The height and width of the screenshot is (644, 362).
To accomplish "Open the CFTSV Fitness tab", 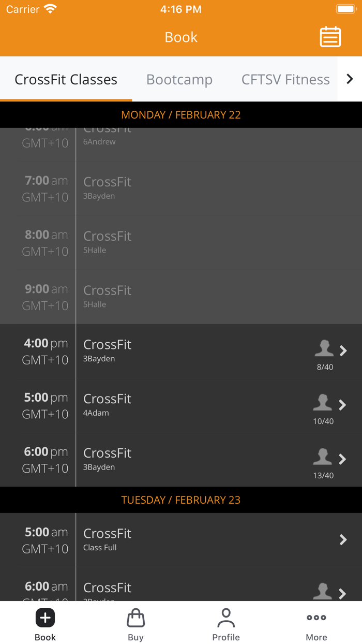I will click(x=285, y=79).
